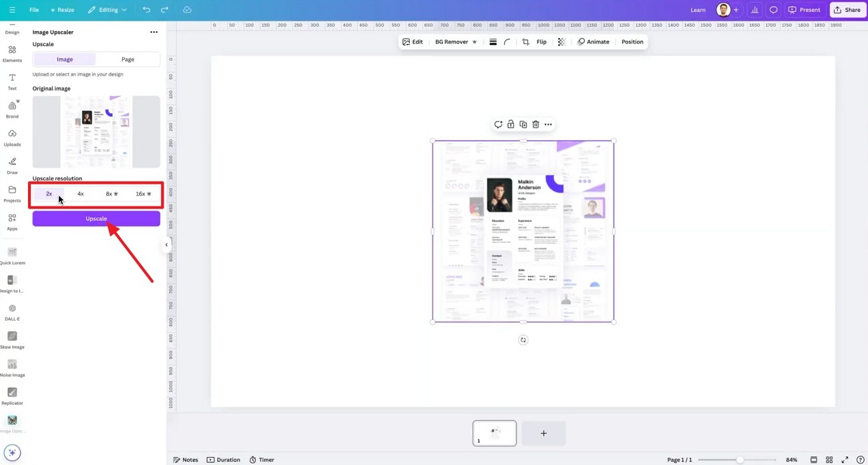Viewport: 868px width, 465px height.
Task: Adjust corner rounding option
Action: tap(507, 42)
